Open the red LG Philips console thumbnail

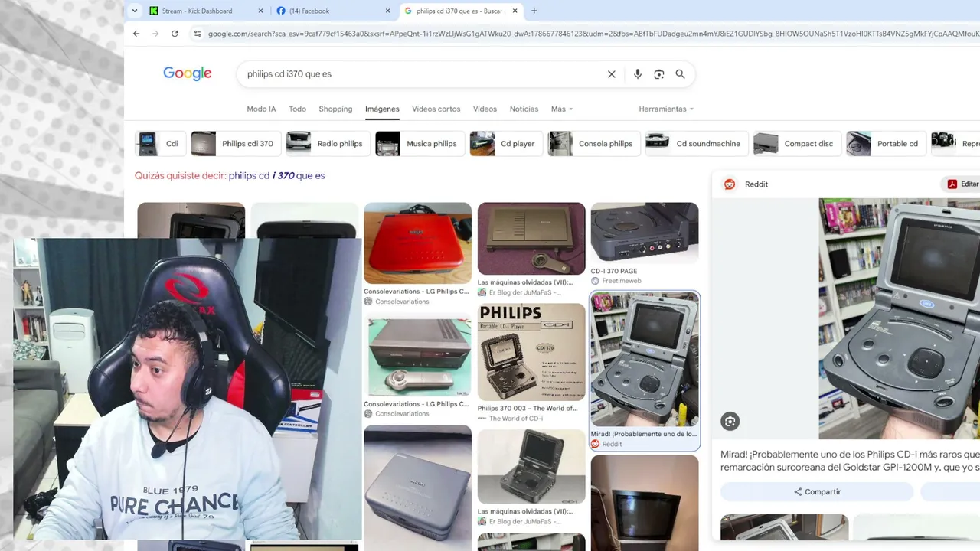(x=417, y=243)
